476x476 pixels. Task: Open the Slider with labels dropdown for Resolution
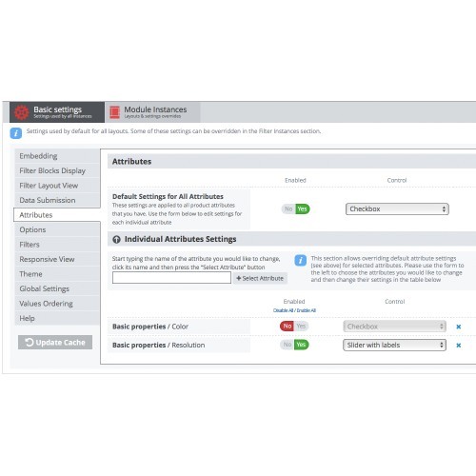point(394,345)
